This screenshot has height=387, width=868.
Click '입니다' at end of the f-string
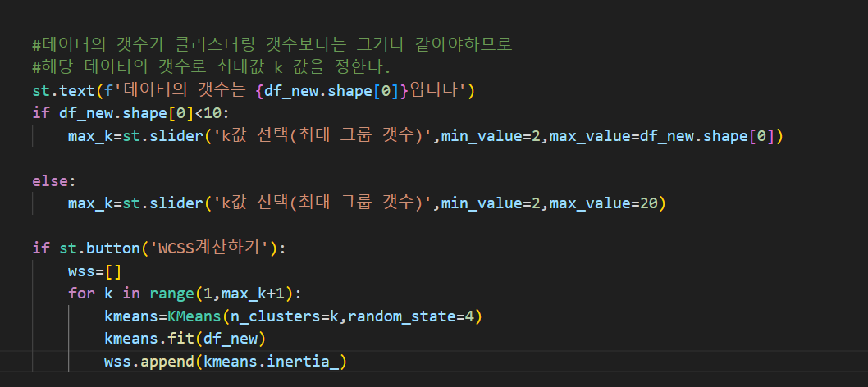pos(436,90)
